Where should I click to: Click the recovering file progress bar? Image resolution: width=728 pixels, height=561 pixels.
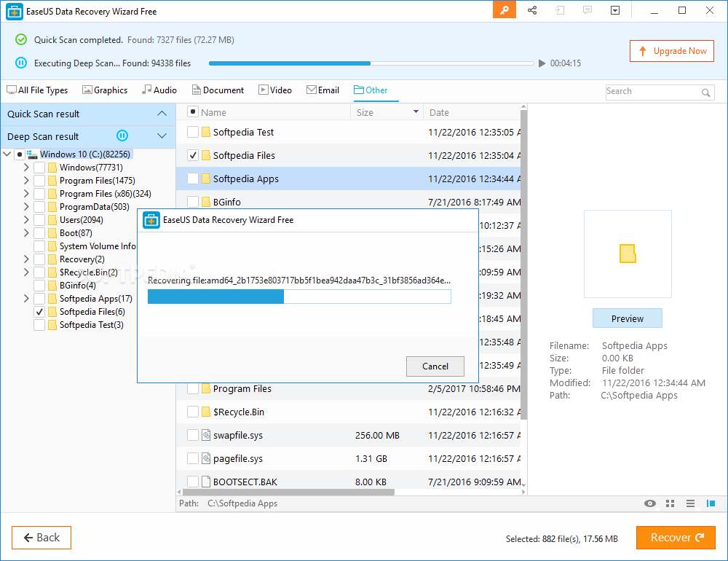tap(299, 297)
